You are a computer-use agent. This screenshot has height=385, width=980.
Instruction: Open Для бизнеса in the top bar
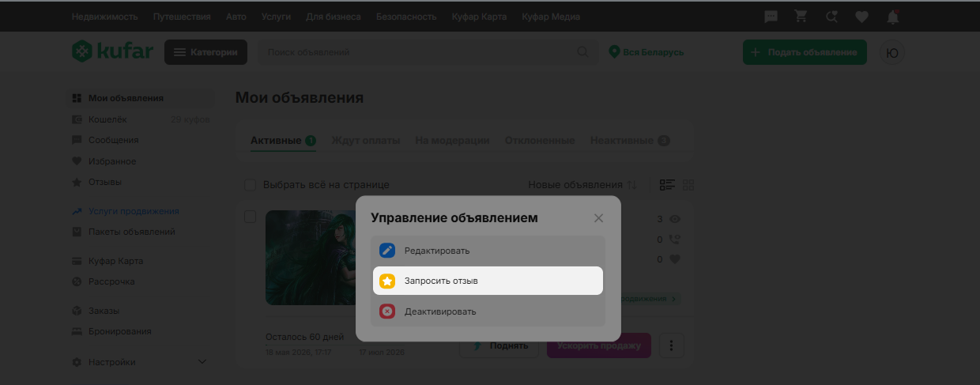pos(335,17)
